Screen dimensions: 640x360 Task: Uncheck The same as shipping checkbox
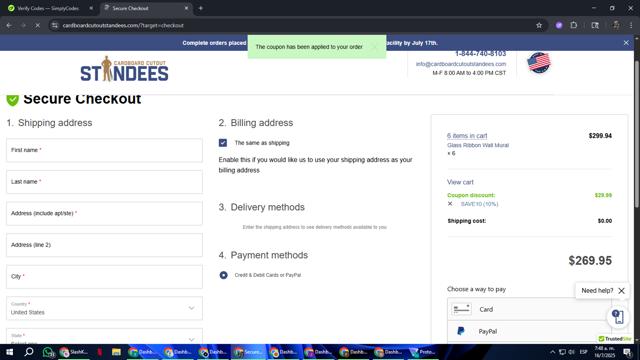223,143
